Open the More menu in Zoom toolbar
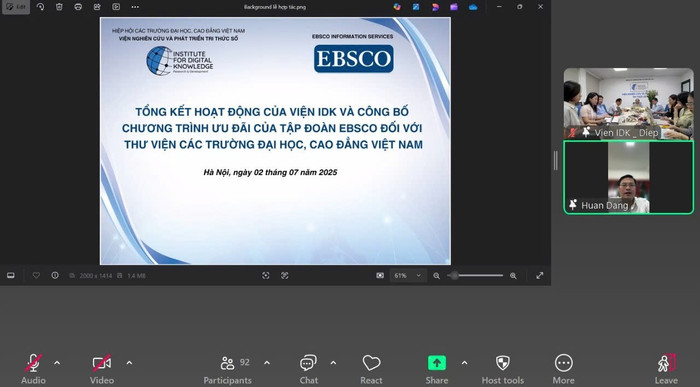The height and width of the screenshot is (387, 700). [x=563, y=369]
